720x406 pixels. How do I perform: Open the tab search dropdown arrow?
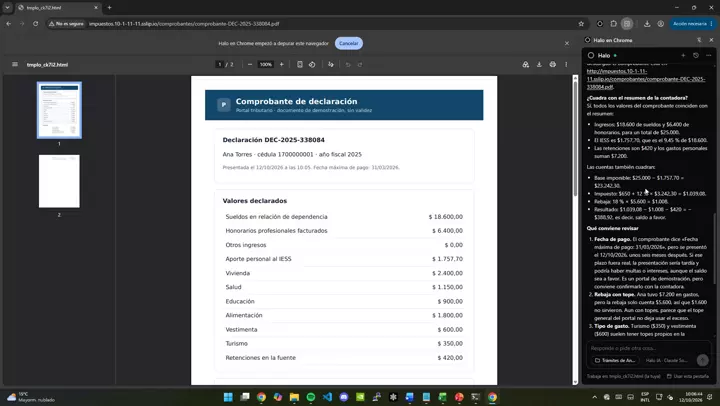[7, 7]
